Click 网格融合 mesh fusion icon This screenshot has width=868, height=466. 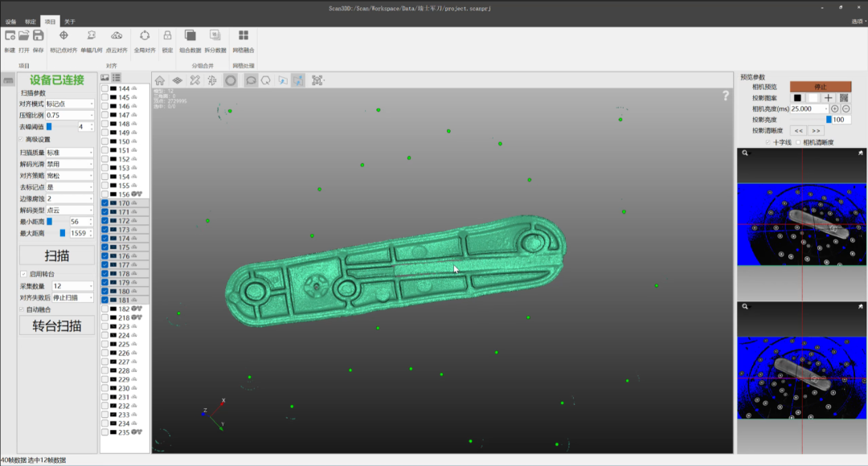pyautogui.click(x=243, y=35)
